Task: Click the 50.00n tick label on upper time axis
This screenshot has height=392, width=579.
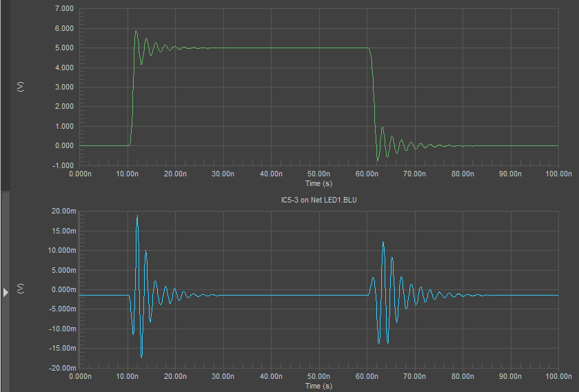Action: 318,175
